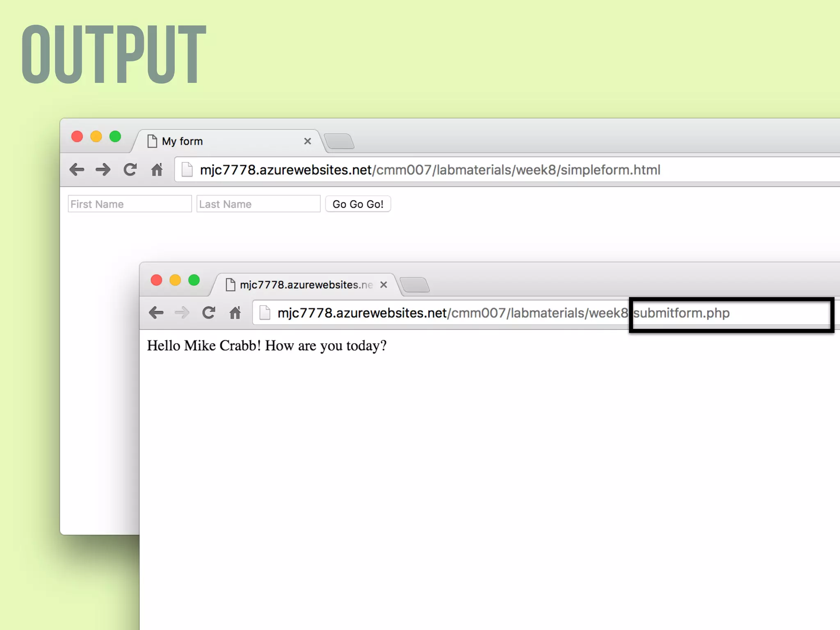Open new tab beside mjc7778.azurewebsites.net tab
840x630 pixels.
415,285
